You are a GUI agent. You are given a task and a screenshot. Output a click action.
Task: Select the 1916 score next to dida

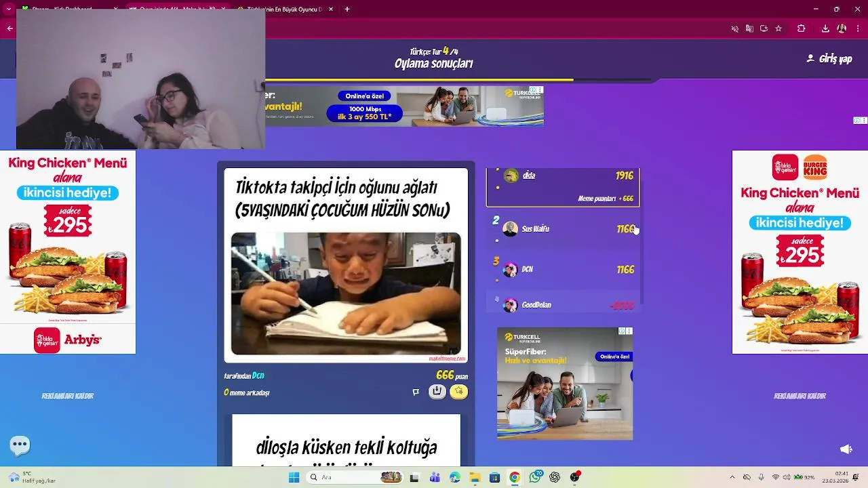point(625,176)
